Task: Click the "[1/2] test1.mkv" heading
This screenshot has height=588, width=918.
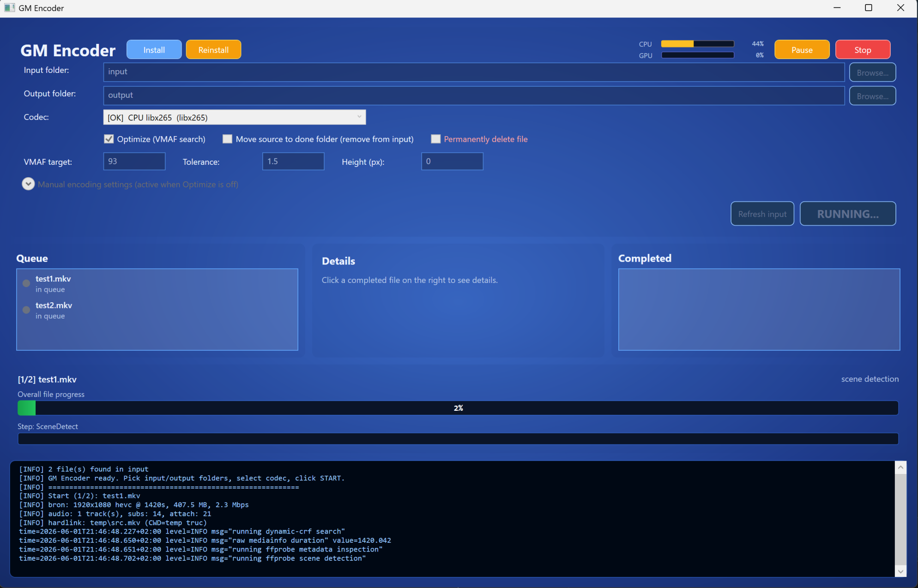Action: 47,379
